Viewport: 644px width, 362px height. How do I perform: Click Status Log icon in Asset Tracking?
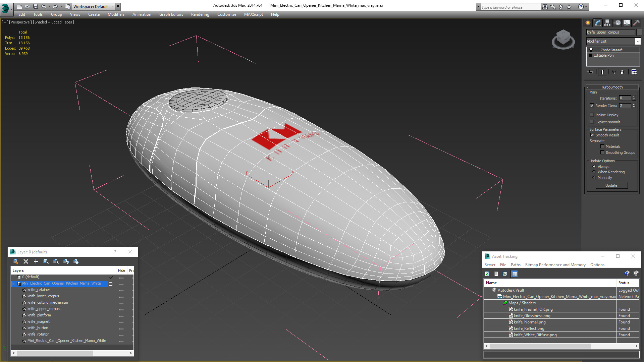[496, 274]
